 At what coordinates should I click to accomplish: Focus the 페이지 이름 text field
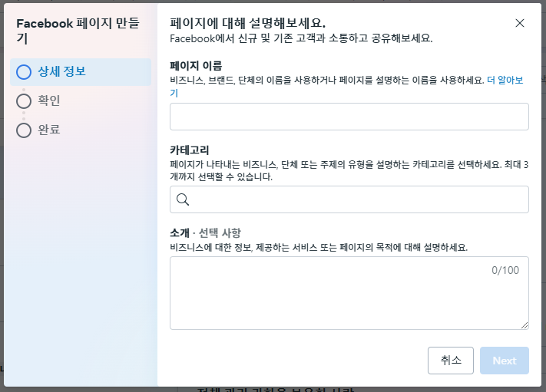point(349,117)
